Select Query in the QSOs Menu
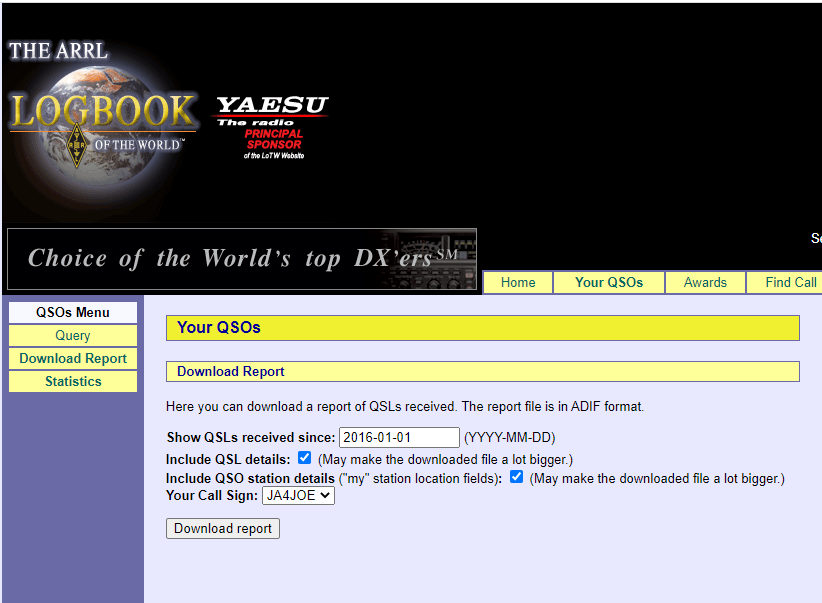The image size is (822, 603). (73, 336)
